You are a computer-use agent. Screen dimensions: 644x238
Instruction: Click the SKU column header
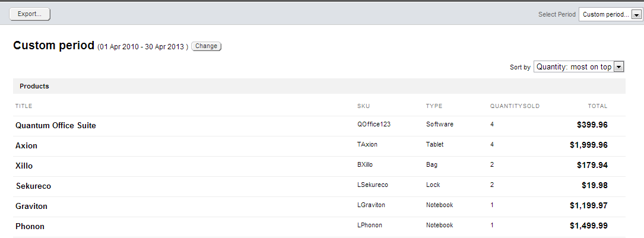(364, 106)
